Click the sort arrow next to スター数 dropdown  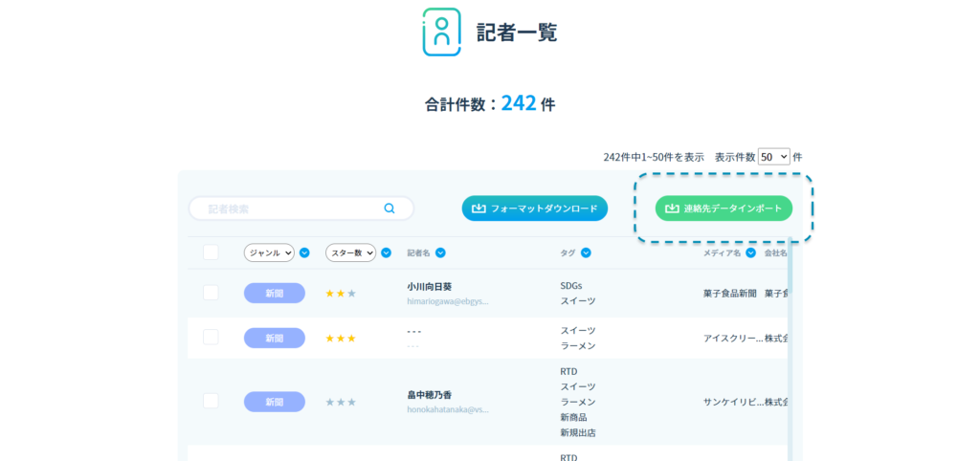pyautogui.click(x=386, y=253)
